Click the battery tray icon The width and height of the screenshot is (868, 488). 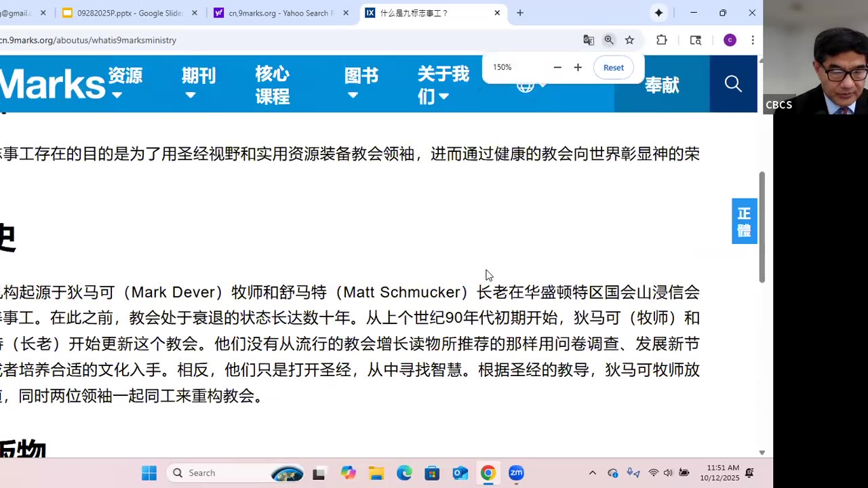pyautogui.click(x=684, y=473)
